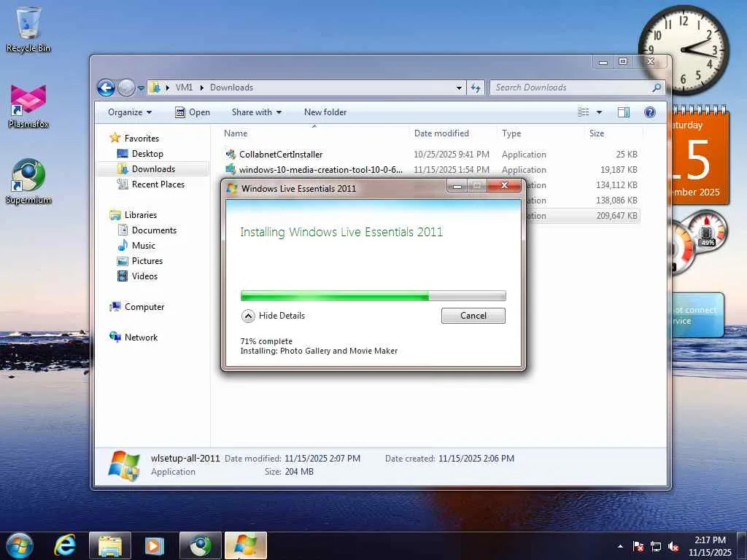Open the Windows Start menu orb
This screenshot has width=747, height=560.
pyautogui.click(x=20, y=545)
